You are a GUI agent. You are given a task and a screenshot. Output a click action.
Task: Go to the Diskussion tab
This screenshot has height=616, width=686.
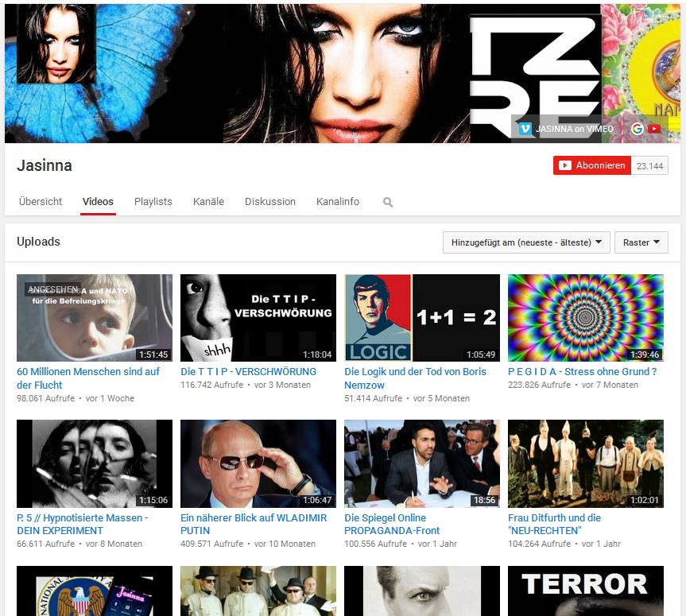[x=269, y=202]
